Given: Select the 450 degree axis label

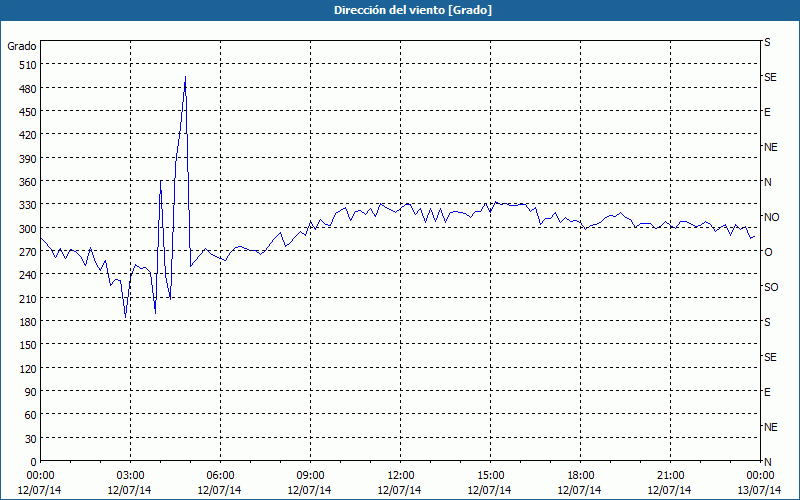Looking at the screenshot, I should pos(28,112).
